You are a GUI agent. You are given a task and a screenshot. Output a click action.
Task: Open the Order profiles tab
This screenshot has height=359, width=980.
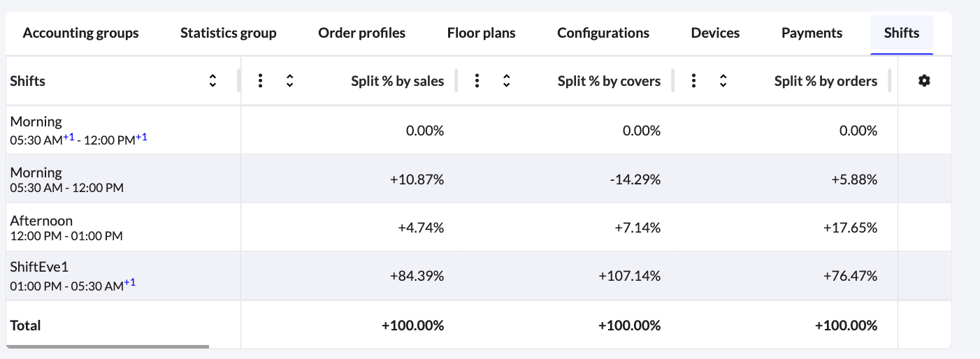361,33
